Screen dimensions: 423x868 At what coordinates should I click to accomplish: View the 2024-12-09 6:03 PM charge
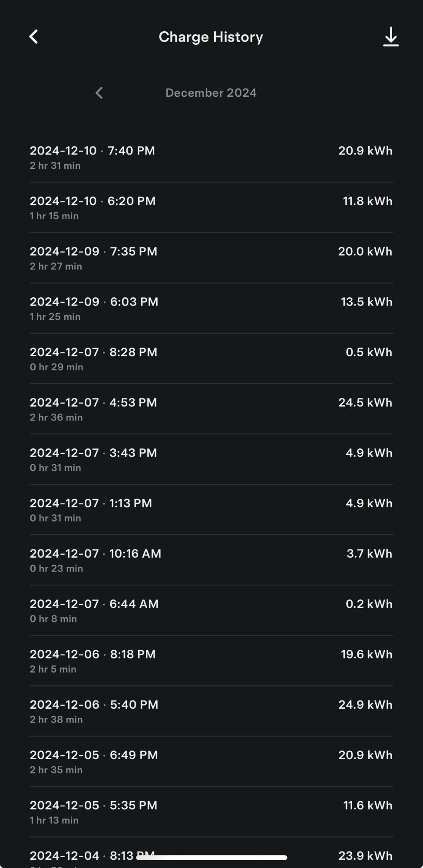(x=211, y=308)
